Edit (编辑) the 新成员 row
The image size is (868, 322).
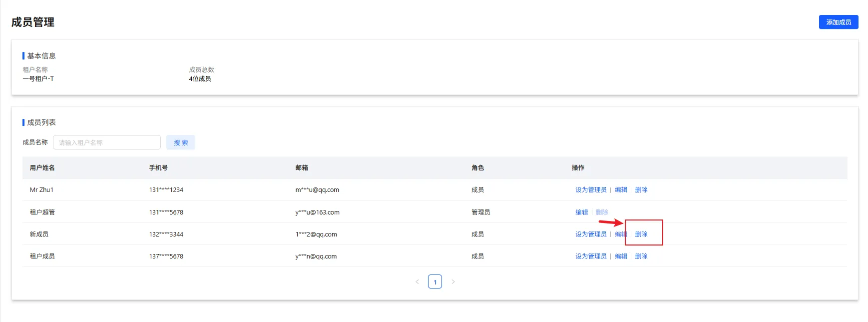click(621, 234)
